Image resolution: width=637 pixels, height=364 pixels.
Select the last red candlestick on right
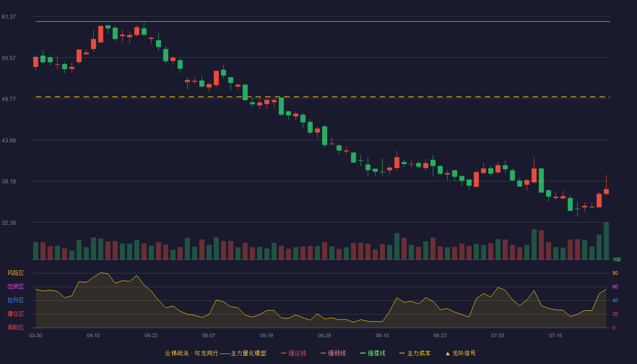(x=606, y=192)
